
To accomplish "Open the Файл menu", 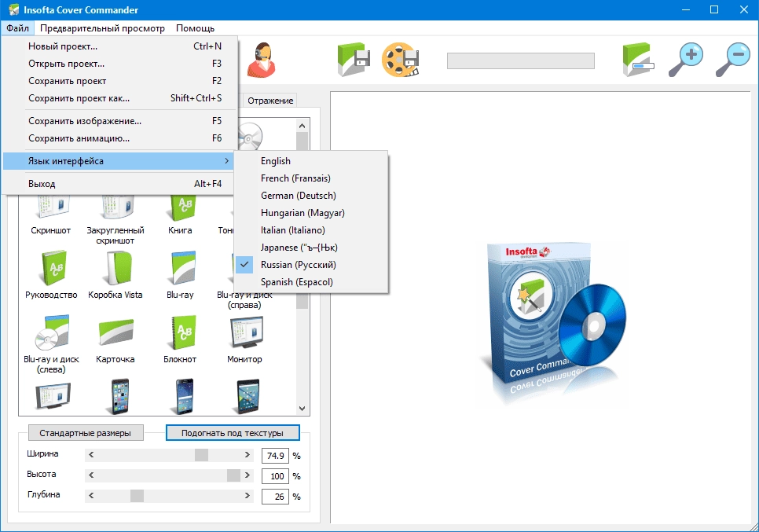I will [x=17, y=28].
